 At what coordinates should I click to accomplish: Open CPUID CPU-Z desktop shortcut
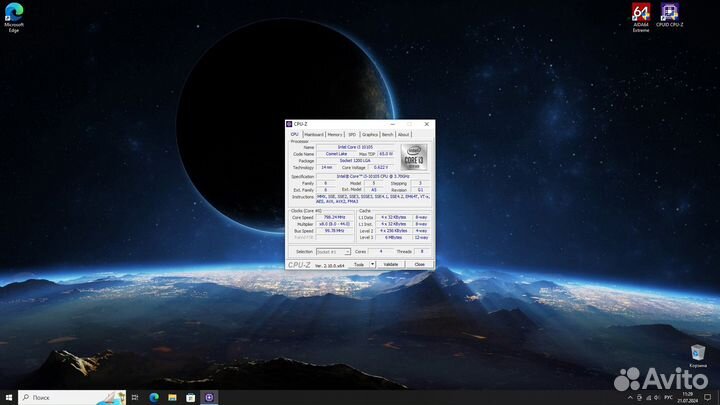pos(669,15)
